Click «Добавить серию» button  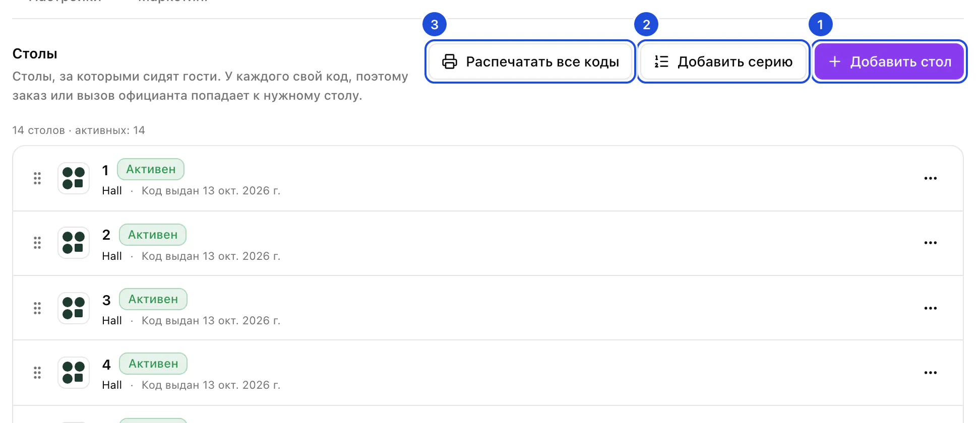tap(723, 61)
